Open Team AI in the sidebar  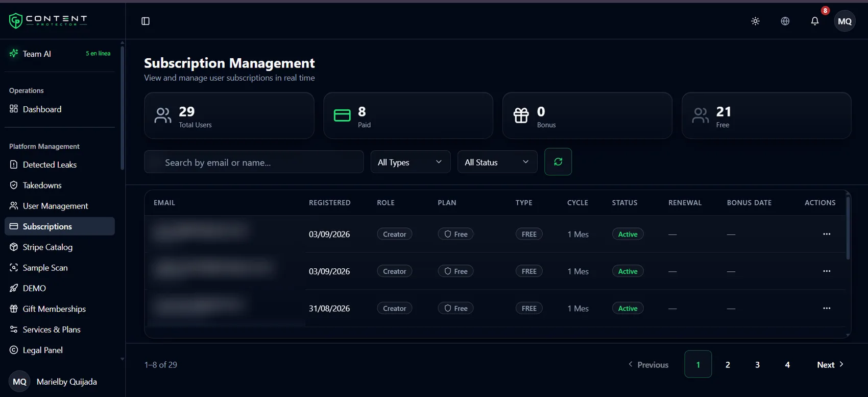click(x=60, y=54)
